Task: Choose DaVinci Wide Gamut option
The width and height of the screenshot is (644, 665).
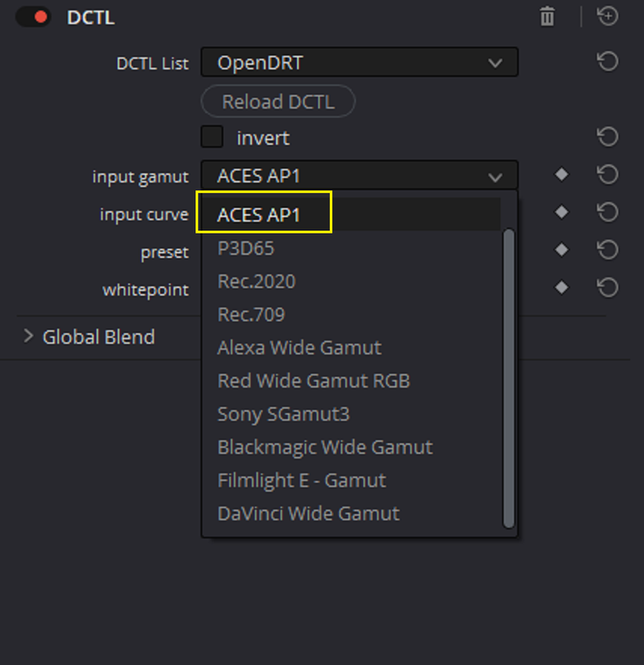Action: [x=351, y=513]
